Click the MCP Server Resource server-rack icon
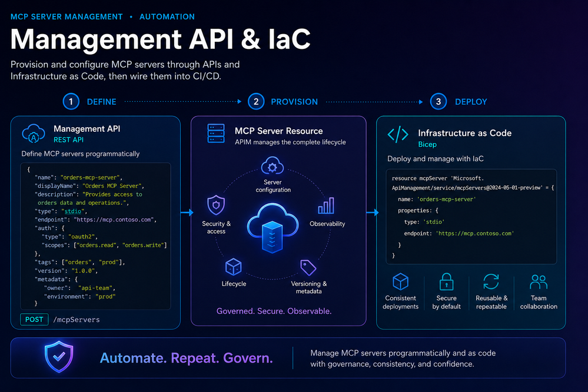Image resolution: width=588 pixels, height=392 pixels. tap(216, 134)
